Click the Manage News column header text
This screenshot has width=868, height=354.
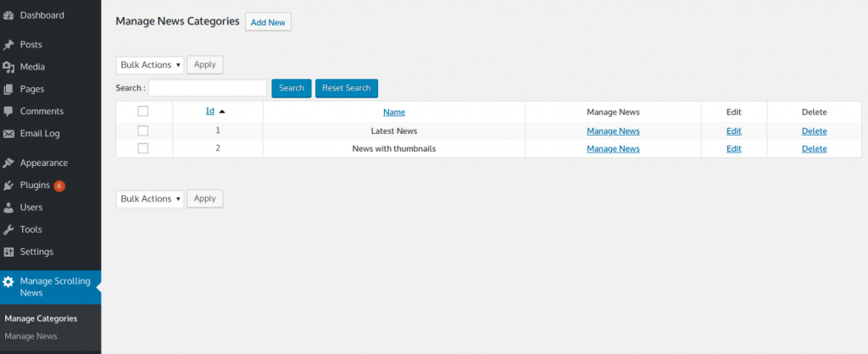(x=614, y=113)
